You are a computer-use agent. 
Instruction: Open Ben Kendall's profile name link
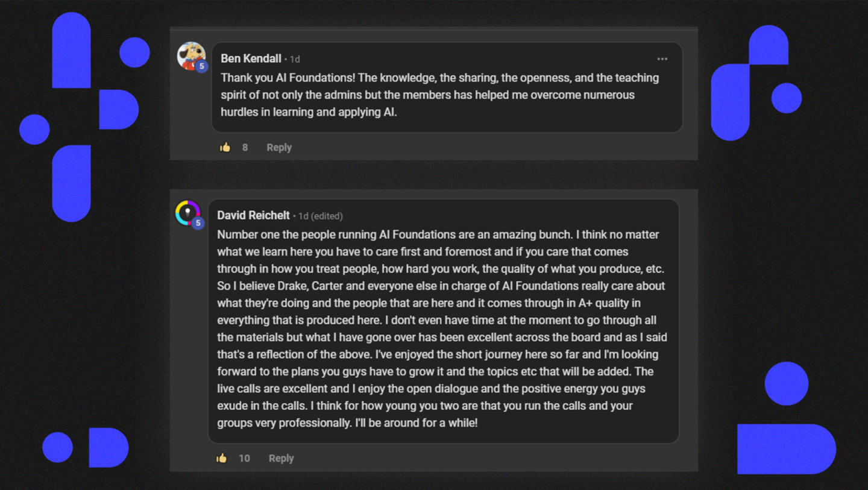pyautogui.click(x=251, y=58)
